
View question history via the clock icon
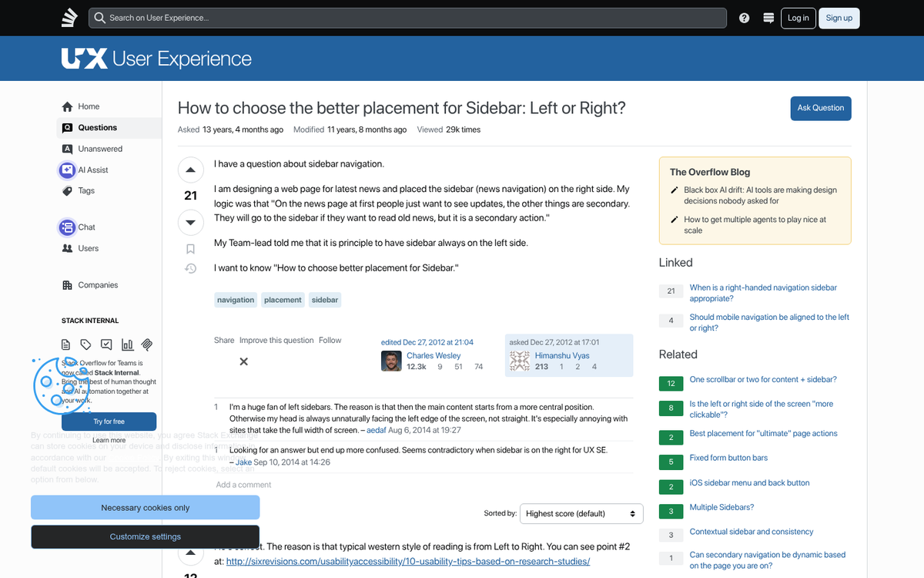click(x=190, y=268)
